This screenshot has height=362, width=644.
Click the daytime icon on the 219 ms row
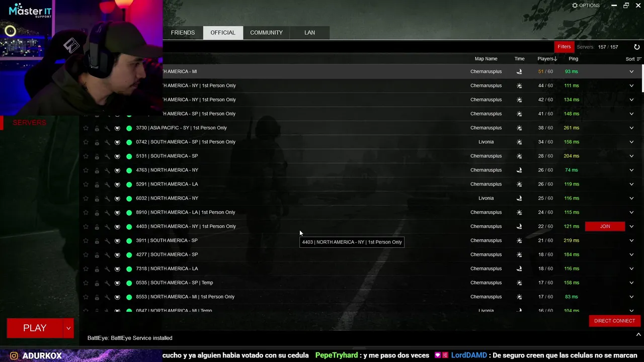(519, 240)
